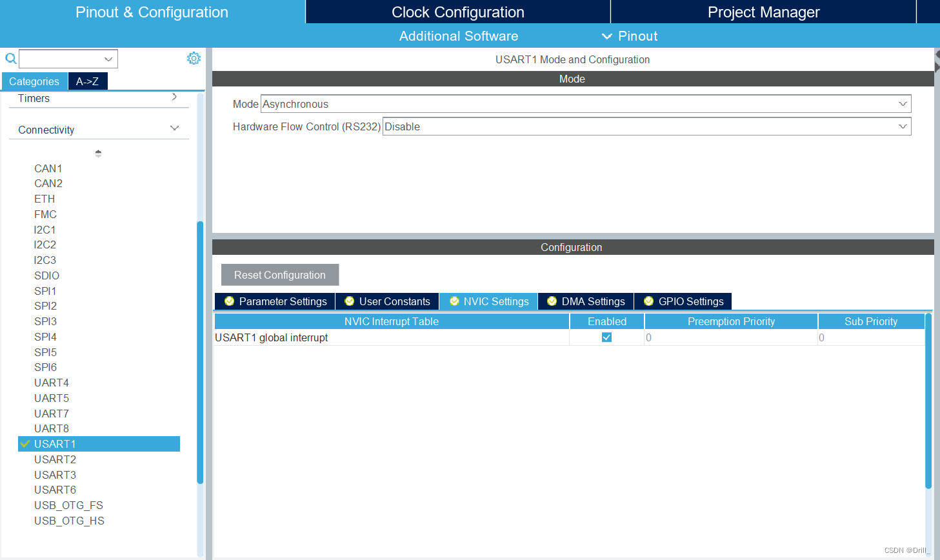The height and width of the screenshot is (560, 940).
Task: Select SPI1 peripheral
Action: point(45,291)
